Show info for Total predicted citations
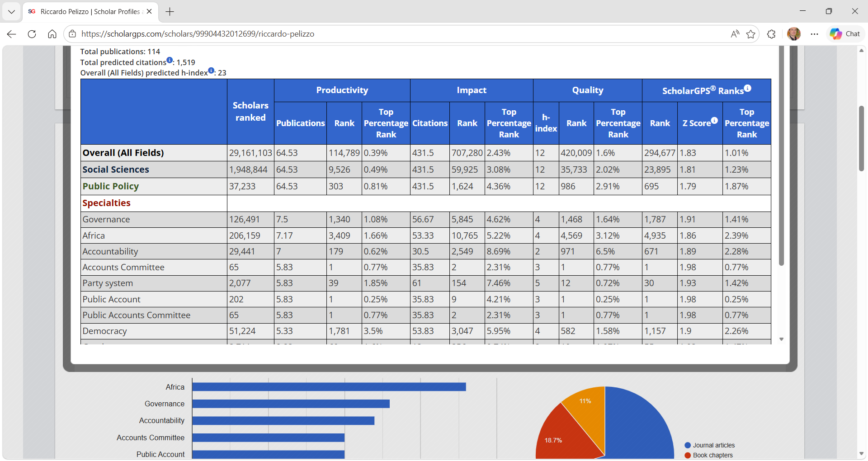 (170, 60)
